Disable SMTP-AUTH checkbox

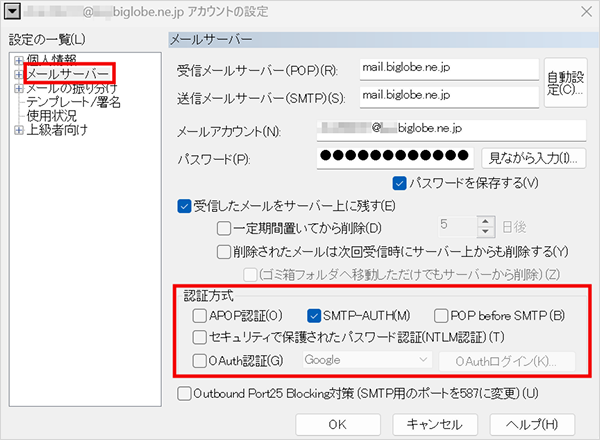click(x=314, y=316)
